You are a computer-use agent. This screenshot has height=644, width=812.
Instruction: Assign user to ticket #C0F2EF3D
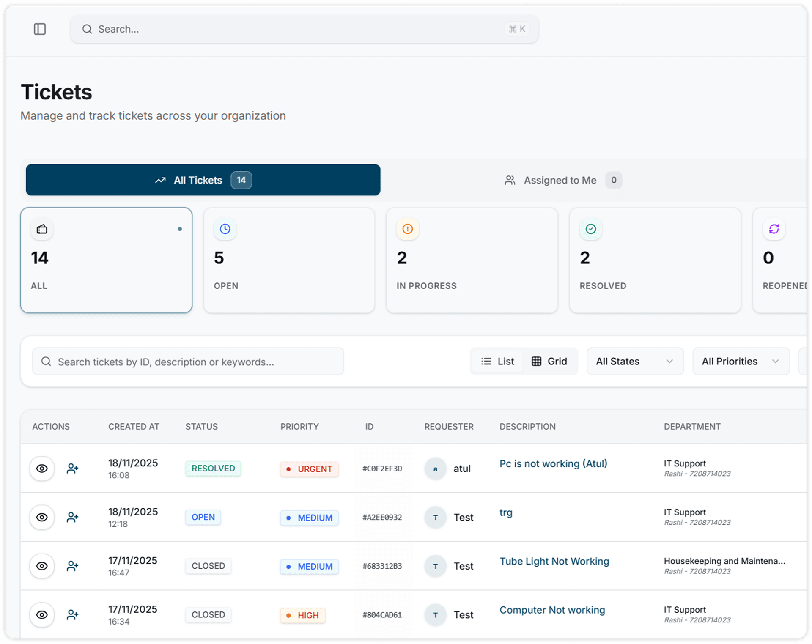click(x=72, y=469)
